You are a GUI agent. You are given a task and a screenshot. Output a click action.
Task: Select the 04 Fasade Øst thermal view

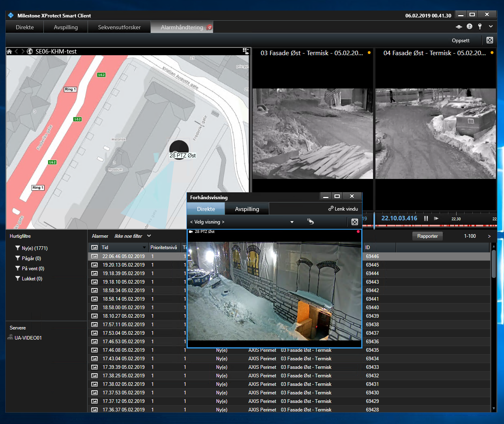click(x=435, y=133)
